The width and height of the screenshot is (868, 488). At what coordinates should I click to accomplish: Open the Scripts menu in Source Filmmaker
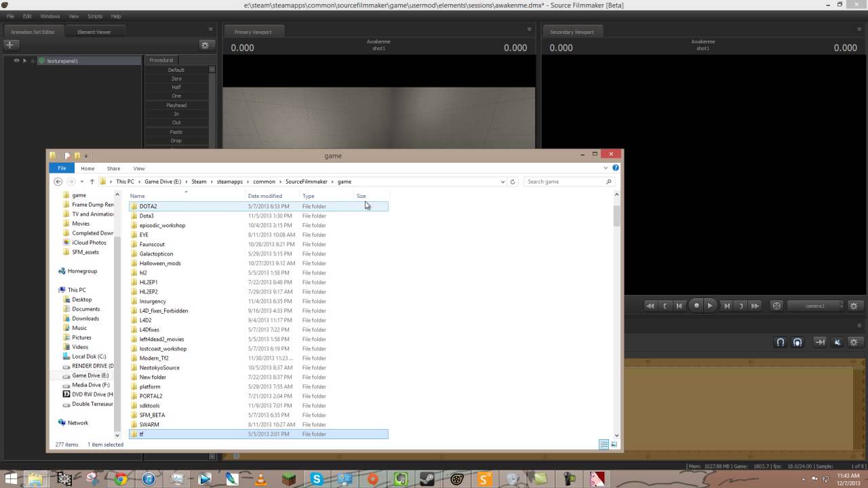[95, 16]
